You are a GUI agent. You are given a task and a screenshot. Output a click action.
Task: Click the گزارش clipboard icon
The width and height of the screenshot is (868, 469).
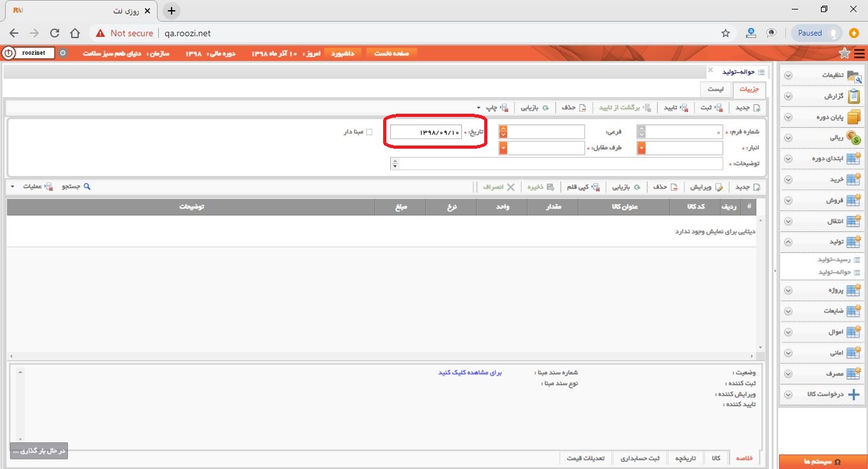click(853, 97)
